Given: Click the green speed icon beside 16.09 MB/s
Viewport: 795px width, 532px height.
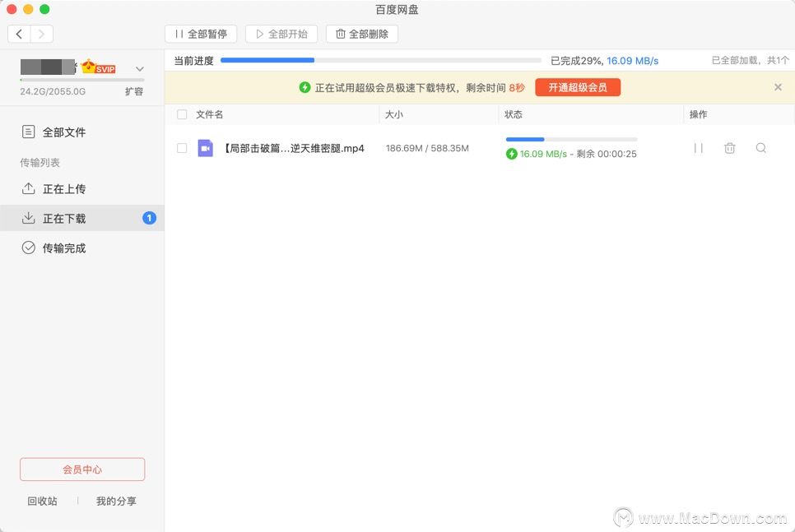Looking at the screenshot, I should (x=512, y=154).
